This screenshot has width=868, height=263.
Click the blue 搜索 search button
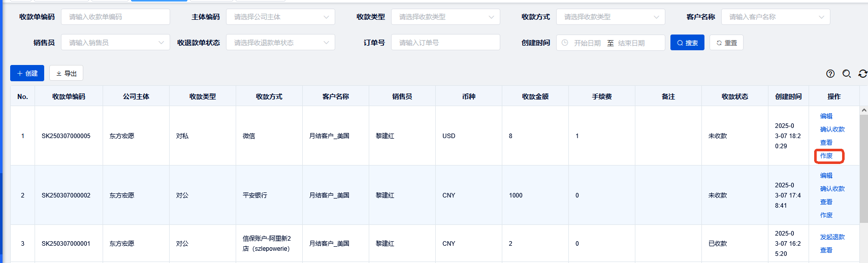coord(687,43)
